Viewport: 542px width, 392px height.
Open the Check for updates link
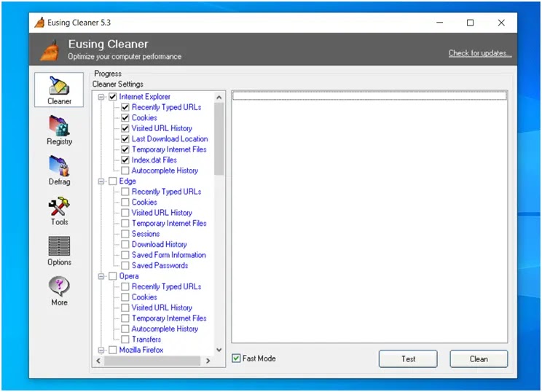click(x=480, y=53)
